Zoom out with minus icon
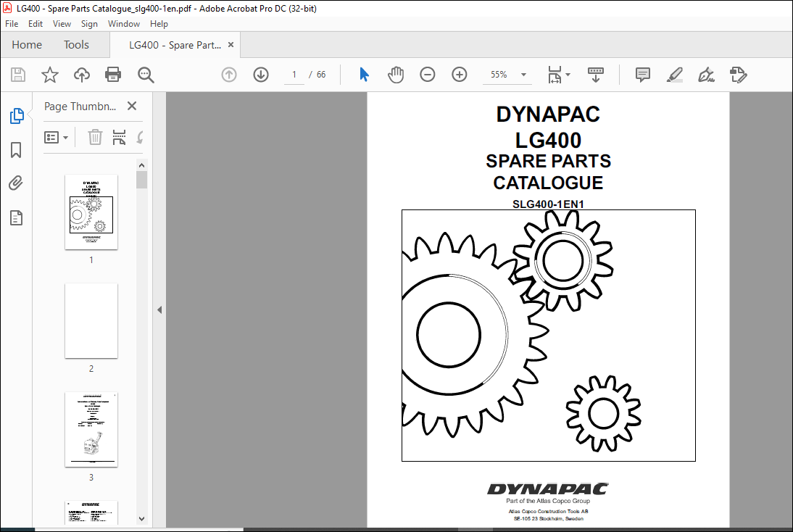 [428, 75]
